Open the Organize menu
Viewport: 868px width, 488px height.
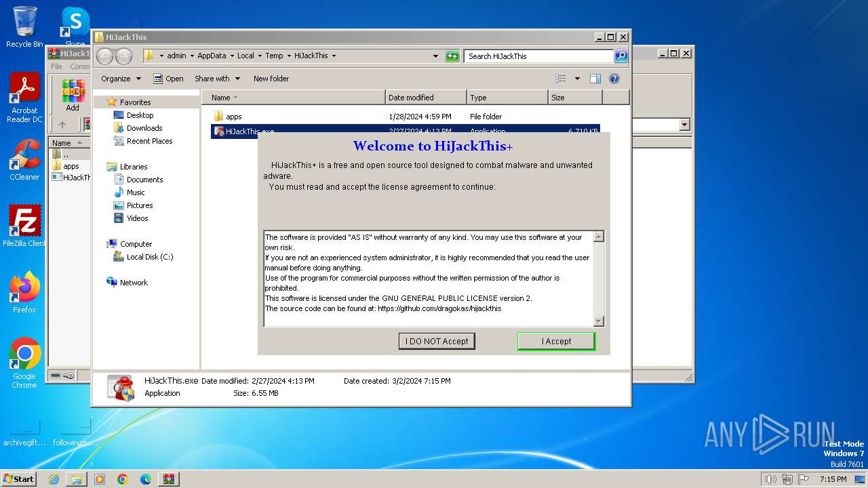[121, 79]
